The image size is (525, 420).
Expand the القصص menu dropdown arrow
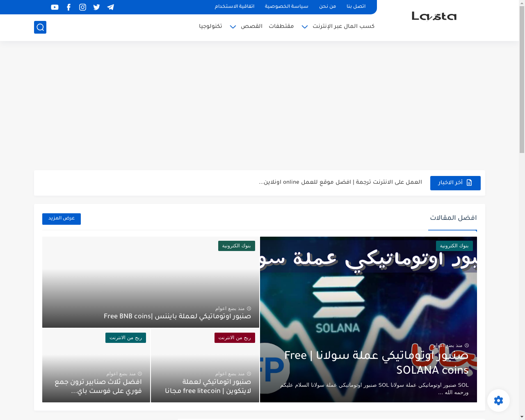233,27
